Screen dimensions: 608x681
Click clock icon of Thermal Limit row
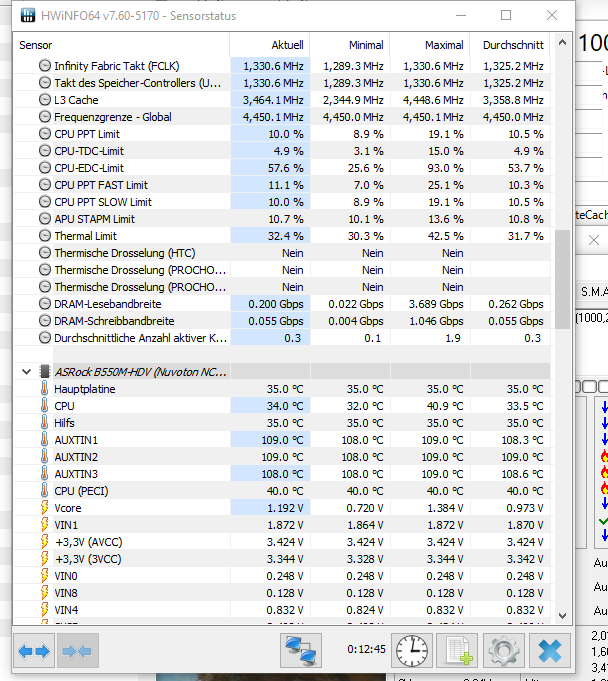point(45,236)
